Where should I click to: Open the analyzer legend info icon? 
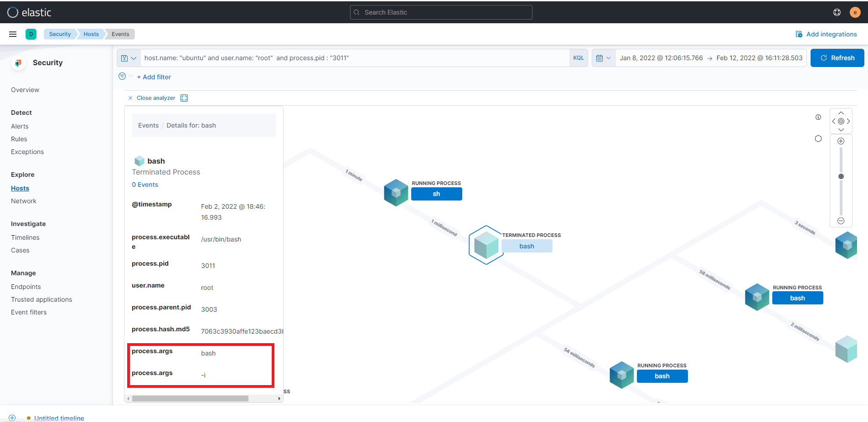click(818, 117)
